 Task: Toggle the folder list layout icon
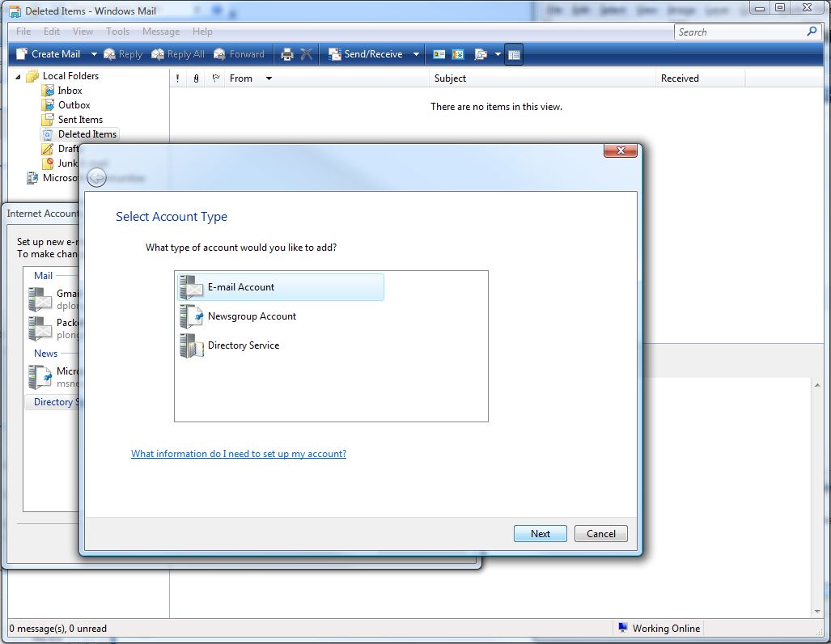coord(514,54)
